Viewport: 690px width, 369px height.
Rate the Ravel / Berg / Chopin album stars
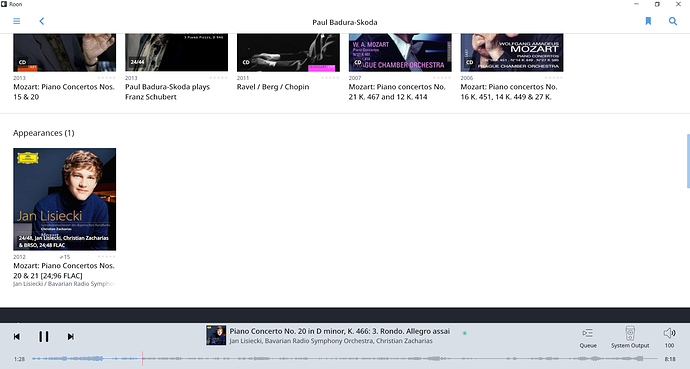330,78
